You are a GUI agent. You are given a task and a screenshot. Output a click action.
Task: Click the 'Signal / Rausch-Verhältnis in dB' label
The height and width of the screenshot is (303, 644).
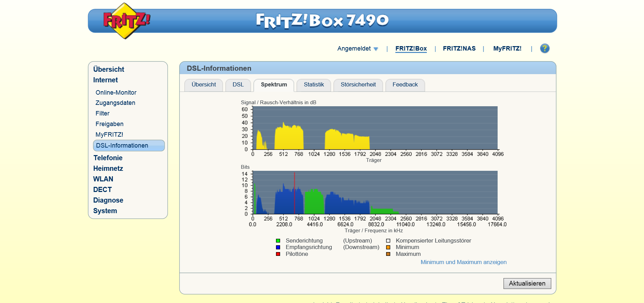278,102
